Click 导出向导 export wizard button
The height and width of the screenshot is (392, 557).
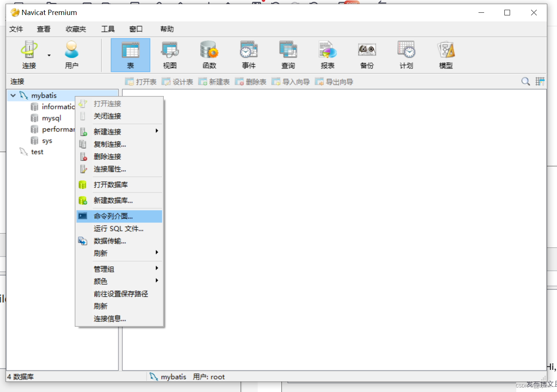tap(334, 82)
